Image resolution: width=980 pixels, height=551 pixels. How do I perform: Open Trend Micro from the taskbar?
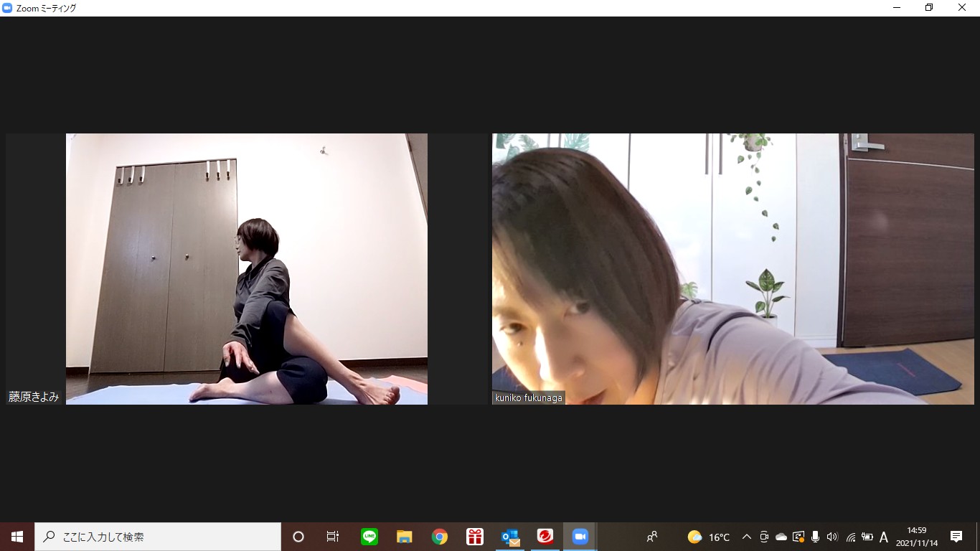(545, 537)
